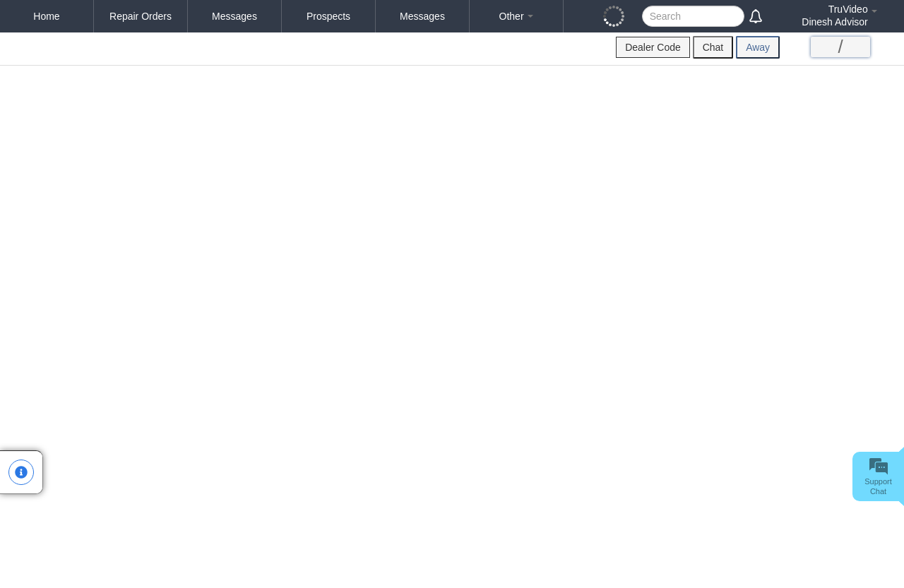
Task: Navigate to Prospects
Action: pos(328,16)
